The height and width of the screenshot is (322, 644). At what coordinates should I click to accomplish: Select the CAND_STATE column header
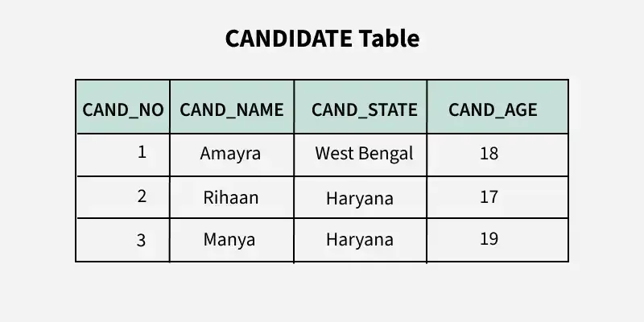[x=360, y=106]
